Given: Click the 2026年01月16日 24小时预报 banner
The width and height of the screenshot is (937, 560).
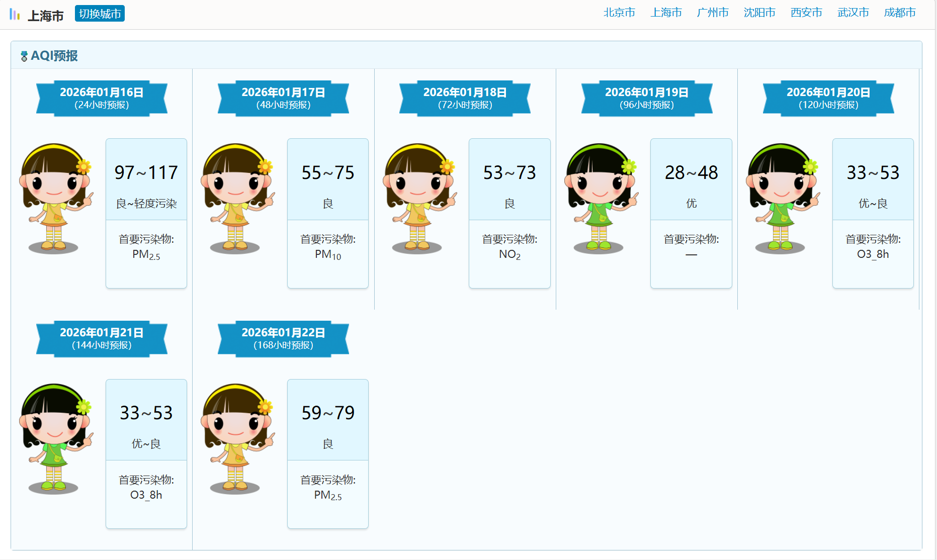Looking at the screenshot, I should coord(102,98).
